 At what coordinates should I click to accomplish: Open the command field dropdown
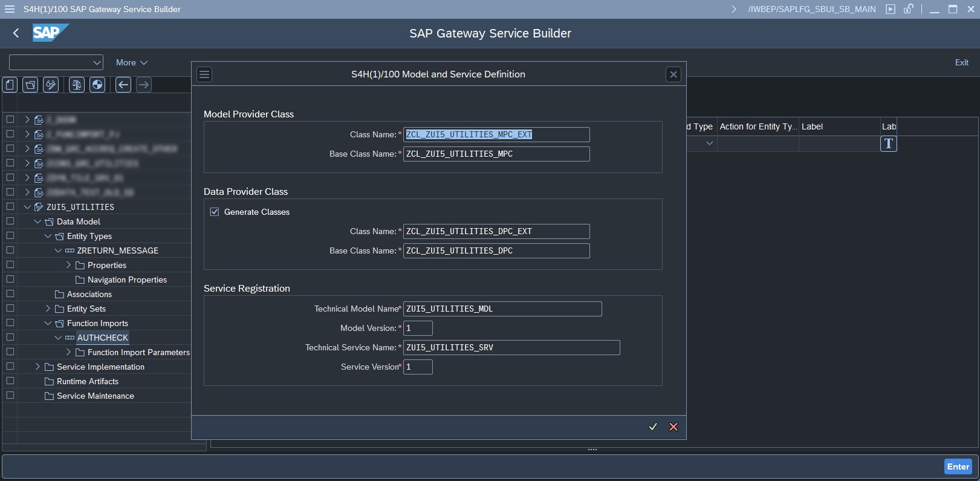pos(97,62)
